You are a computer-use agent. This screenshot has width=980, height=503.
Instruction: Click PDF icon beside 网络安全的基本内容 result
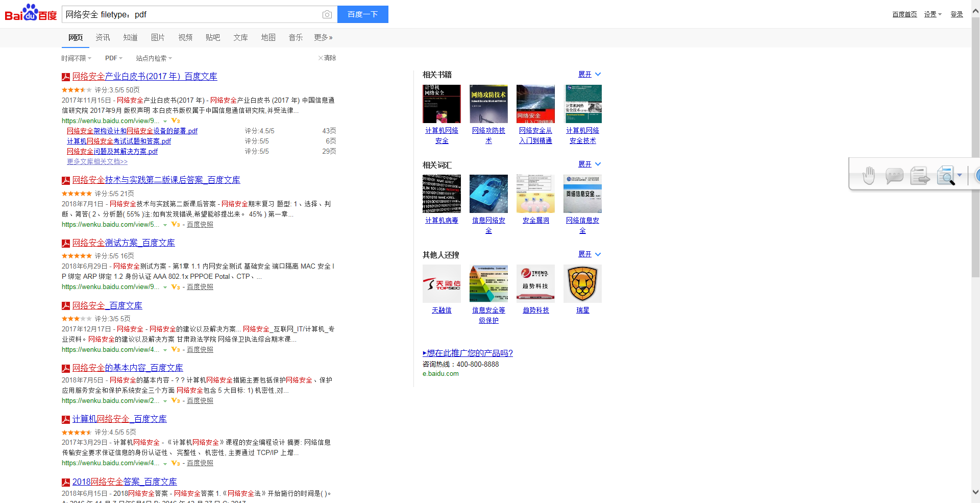pyautogui.click(x=66, y=369)
